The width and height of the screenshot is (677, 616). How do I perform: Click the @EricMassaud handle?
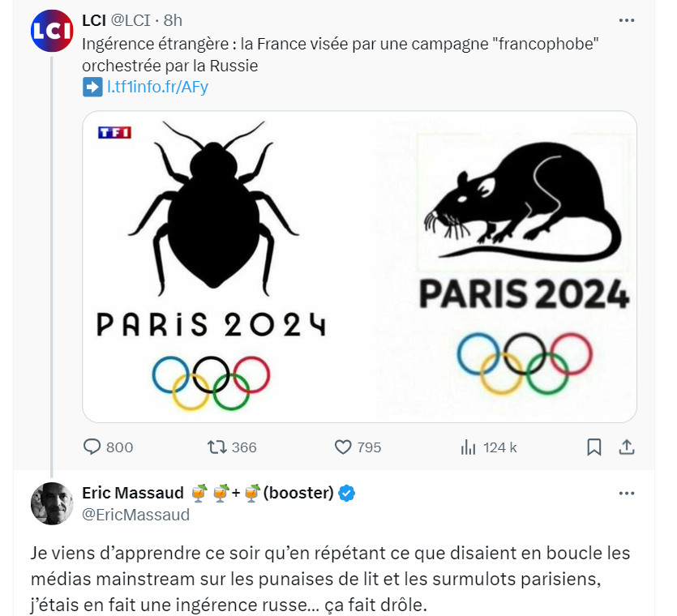pos(136,515)
